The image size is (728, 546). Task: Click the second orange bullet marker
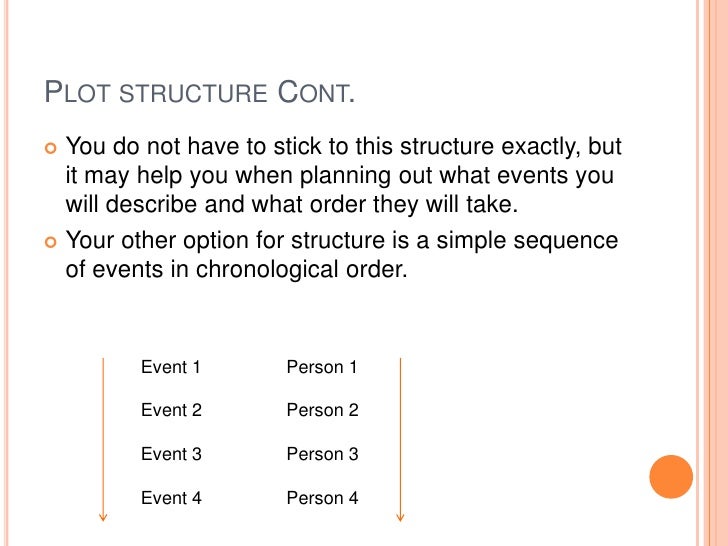[x=51, y=242]
